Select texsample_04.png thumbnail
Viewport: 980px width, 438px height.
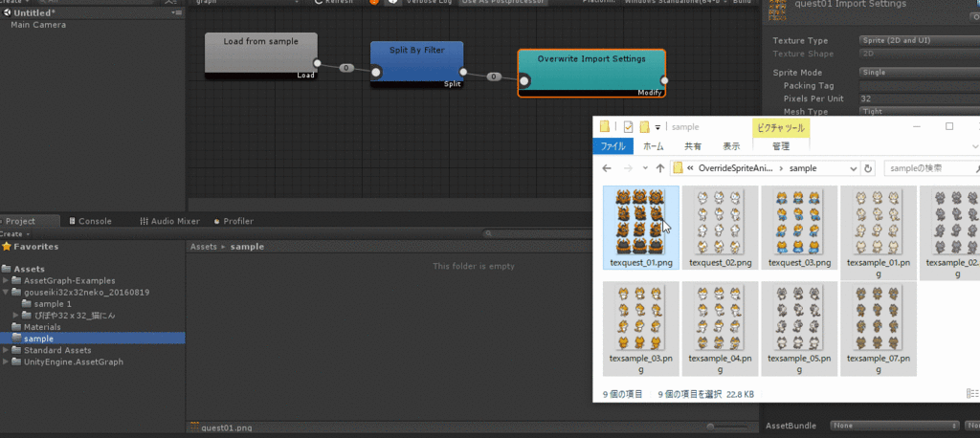[720, 329]
